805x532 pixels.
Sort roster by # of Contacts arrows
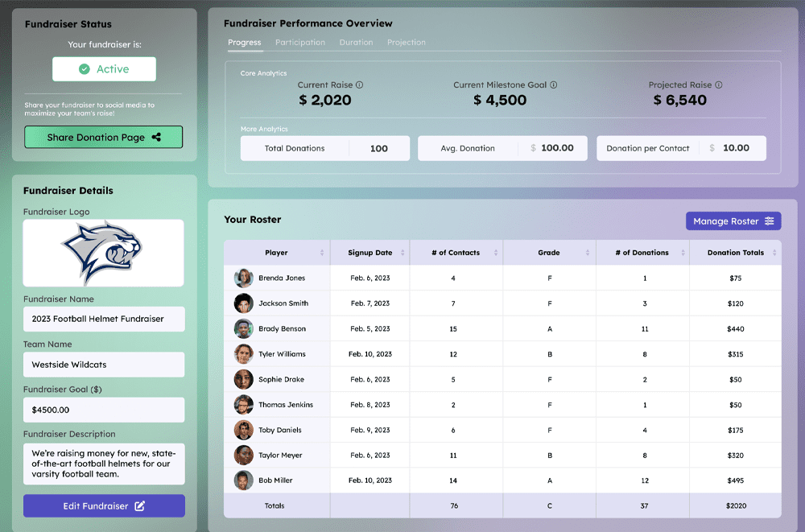(x=496, y=253)
